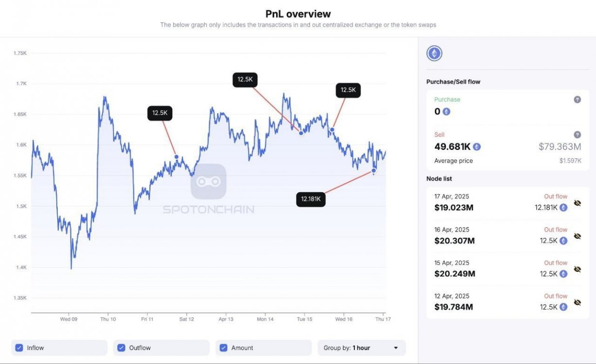Disable the Outflow checkbox
The width and height of the screenshot is (596, 364).
tap(121, 347)
